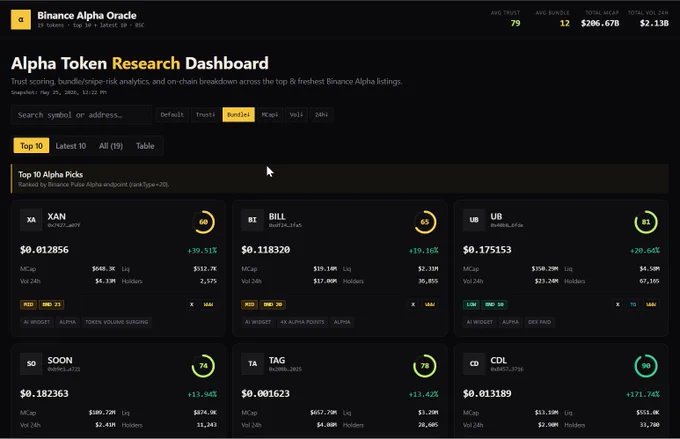Click BILL's trust score ring 65

[425, 222]
